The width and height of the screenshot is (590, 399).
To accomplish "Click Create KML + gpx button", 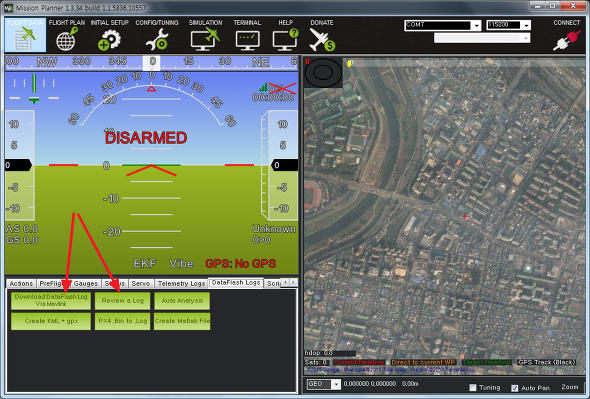I will tap(51, 321).
